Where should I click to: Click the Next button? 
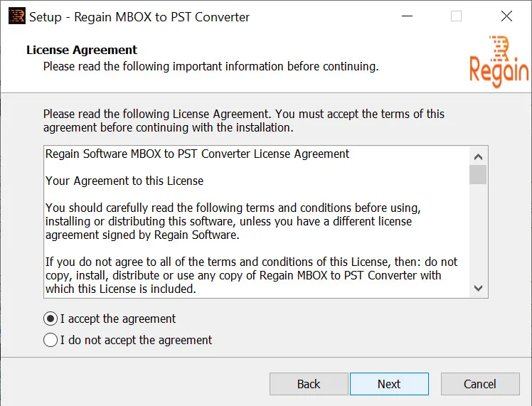(389, 384)
